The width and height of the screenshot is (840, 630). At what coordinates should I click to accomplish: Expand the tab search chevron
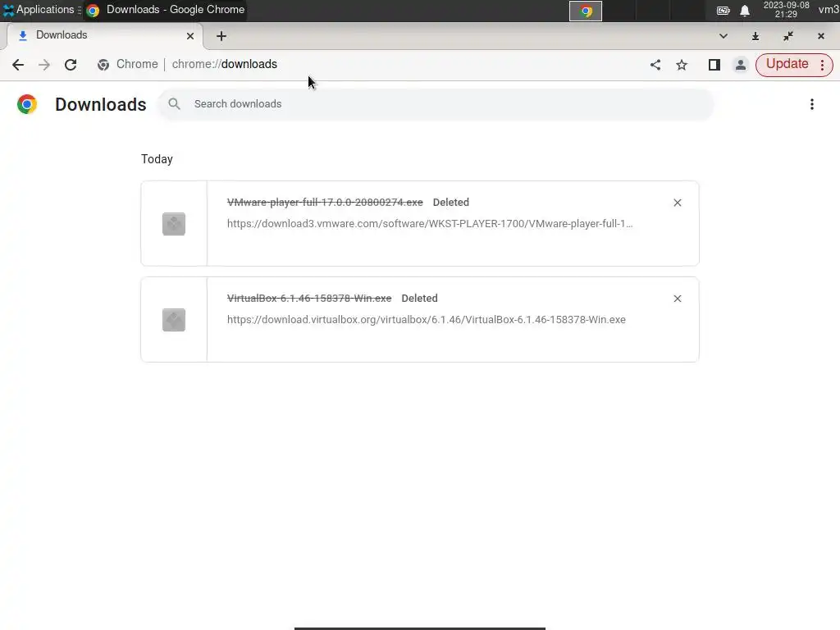tap(724, 36)
